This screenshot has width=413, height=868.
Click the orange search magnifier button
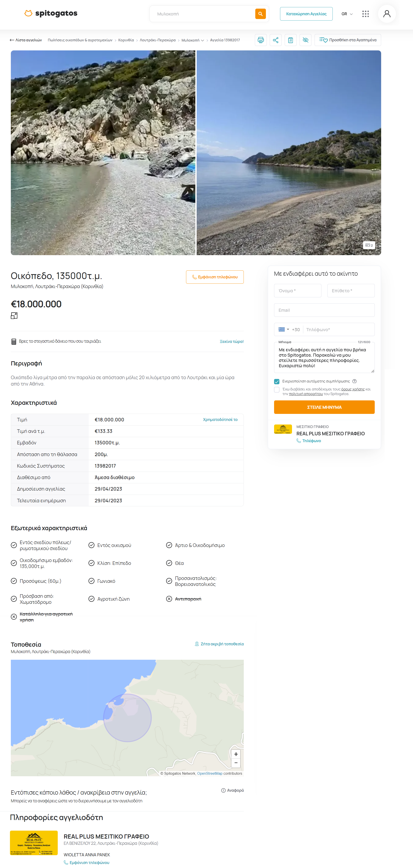click(260, 14)
